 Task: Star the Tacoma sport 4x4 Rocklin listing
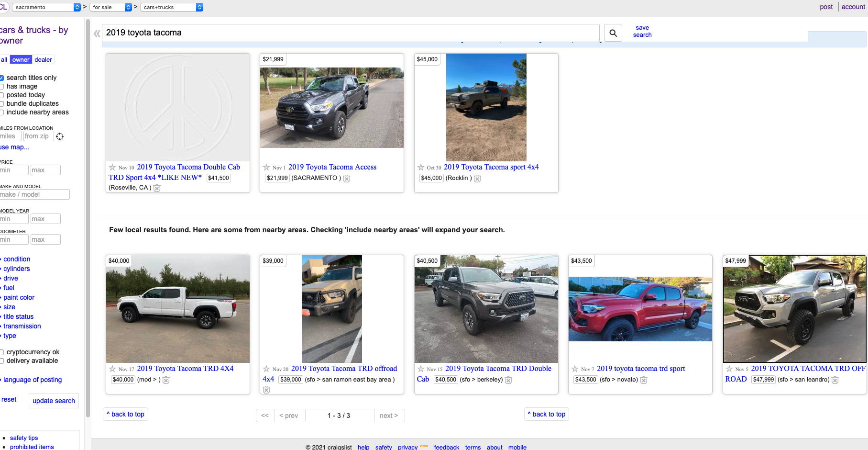421,167
